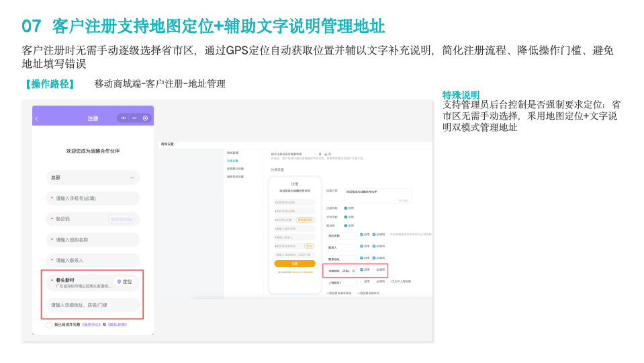Screen dimensions: 644x363
Task: Click the 获取验证码 button in purple form
Action: coord(122,219)
